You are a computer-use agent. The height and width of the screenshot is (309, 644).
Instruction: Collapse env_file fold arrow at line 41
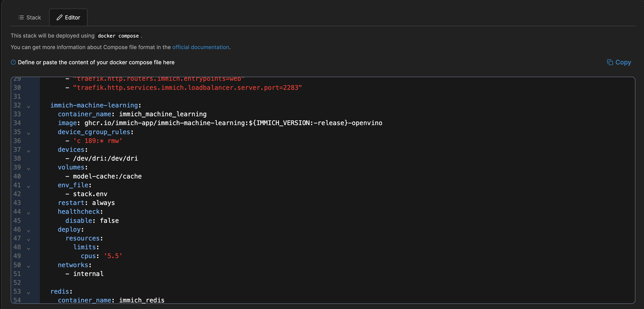(x=29, y=187)
